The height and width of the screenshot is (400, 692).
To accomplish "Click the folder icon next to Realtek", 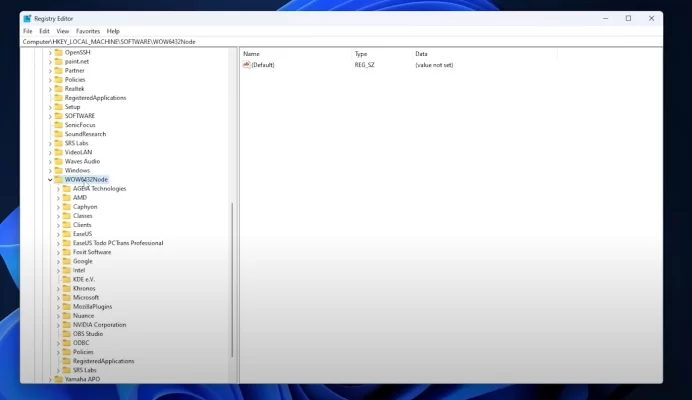I will click(59, 89).
